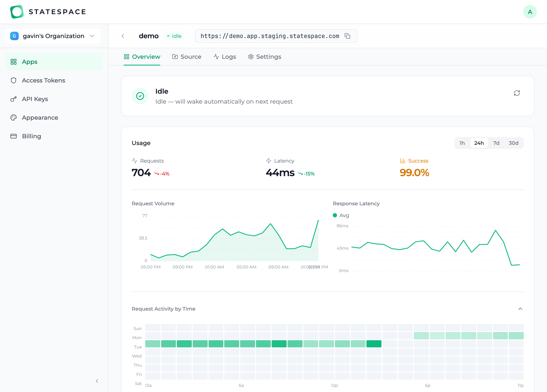Viewport: 547px width, 392px height.
Task: Switch usage range to 30d
Action: 514,143
